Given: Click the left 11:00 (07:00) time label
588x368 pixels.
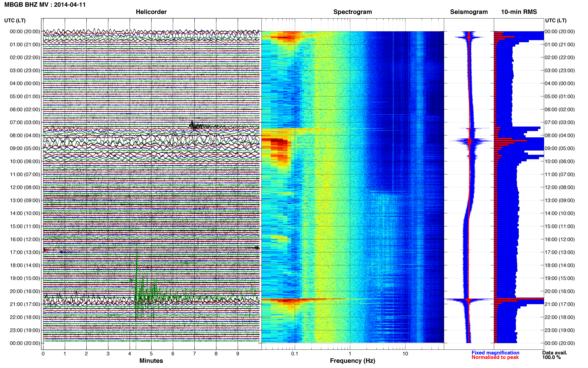Looking at the screenshot, I should click(x=25, y=174).
